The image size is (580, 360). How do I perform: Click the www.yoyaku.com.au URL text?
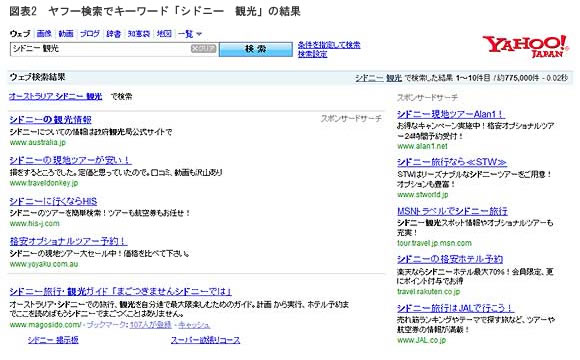(x=44, y=264)
